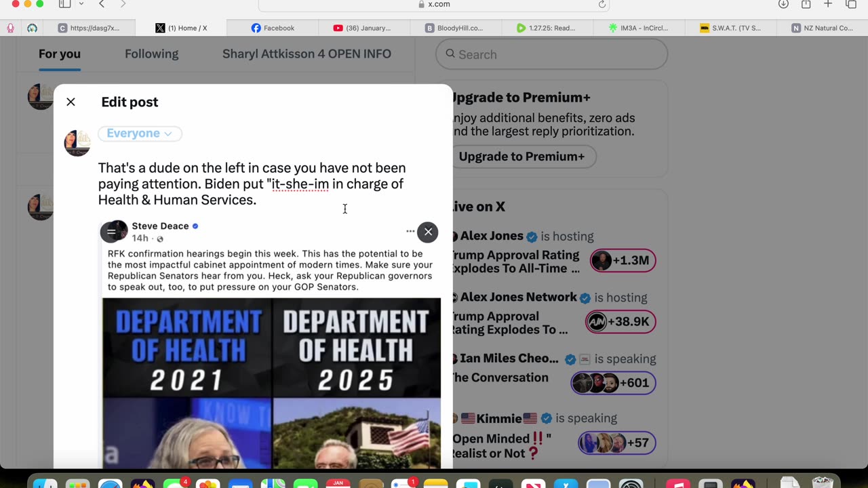Focus the X Search field
The width and height of the screenshot is (868, 488).
(551, 54)
